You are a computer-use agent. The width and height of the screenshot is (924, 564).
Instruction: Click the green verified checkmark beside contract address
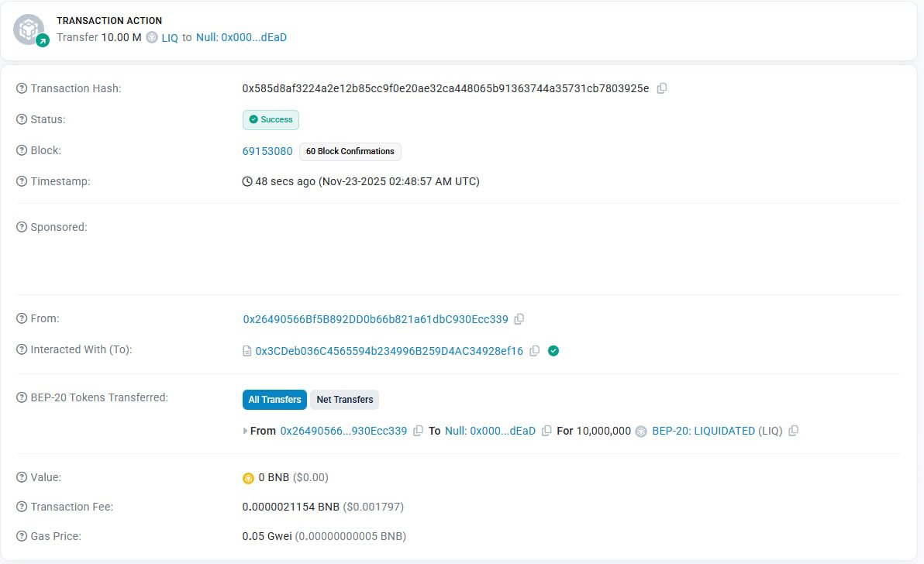tap(553, 351)
